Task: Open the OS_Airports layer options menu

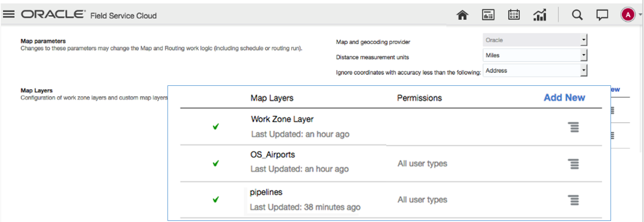Action: pos(573,163)
